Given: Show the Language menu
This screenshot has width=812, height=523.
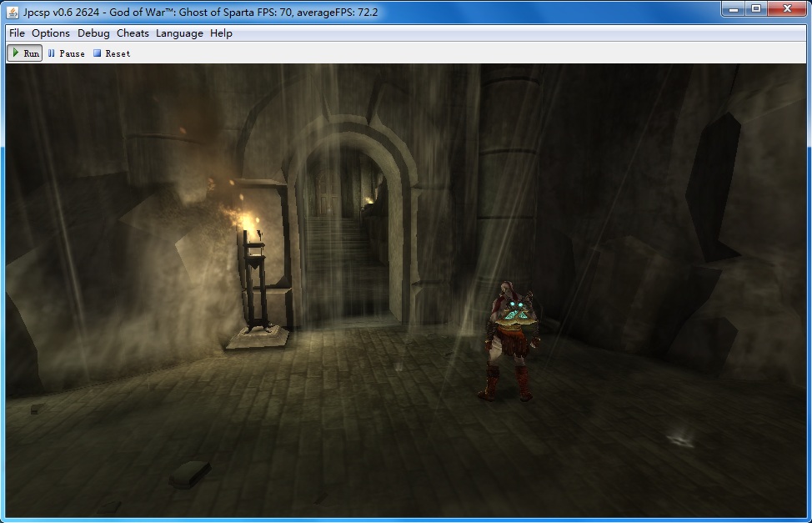Looking at the screenshot, I should tap(179, 33).
